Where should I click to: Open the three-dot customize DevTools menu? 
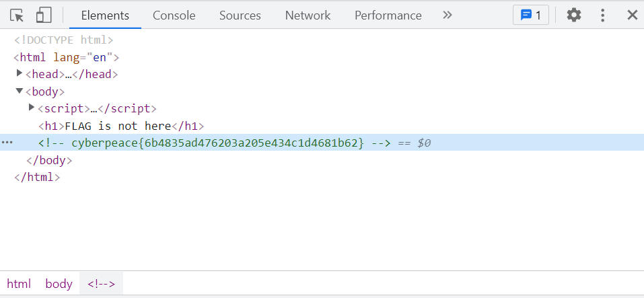[x=603, y=15]
